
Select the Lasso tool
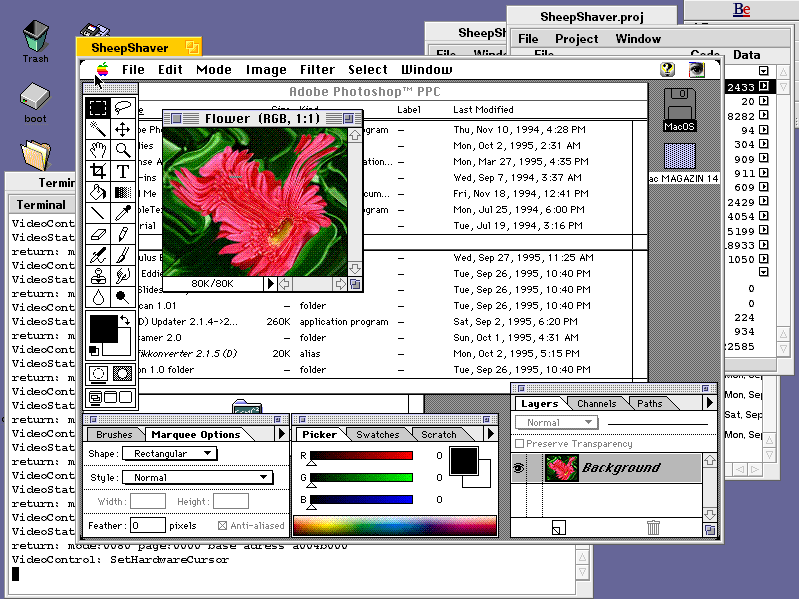[x=123, y=108]
